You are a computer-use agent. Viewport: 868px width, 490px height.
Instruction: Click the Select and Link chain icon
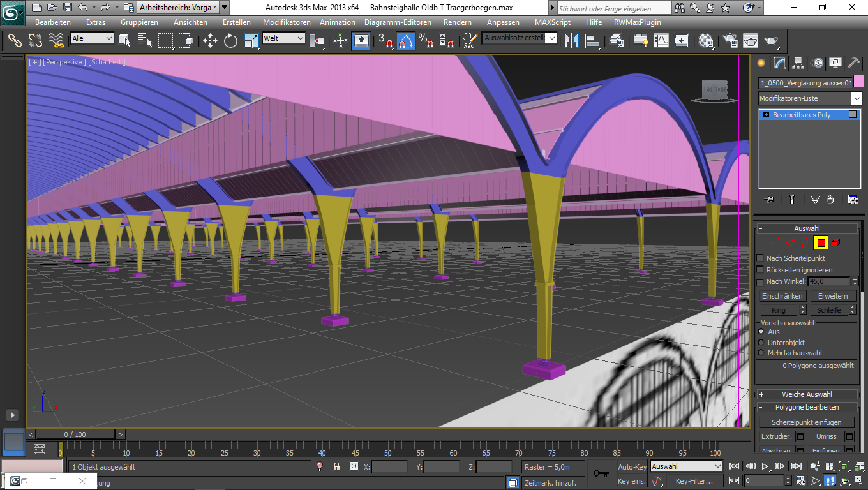point(14,41)
